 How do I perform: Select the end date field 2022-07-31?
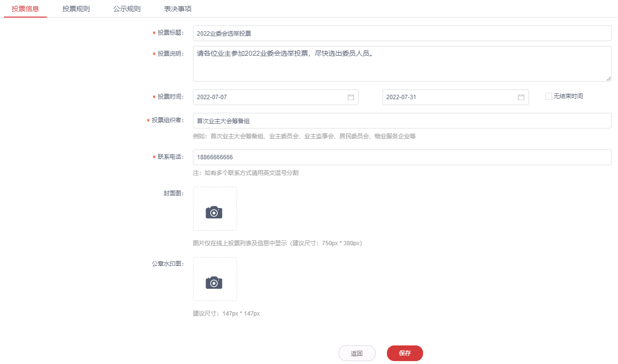coord(456,97)
